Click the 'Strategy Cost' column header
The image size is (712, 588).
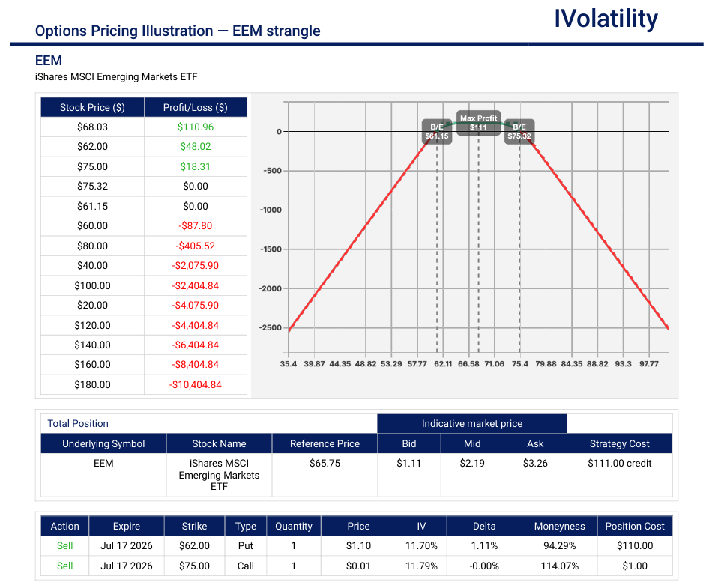pos(619,443)
